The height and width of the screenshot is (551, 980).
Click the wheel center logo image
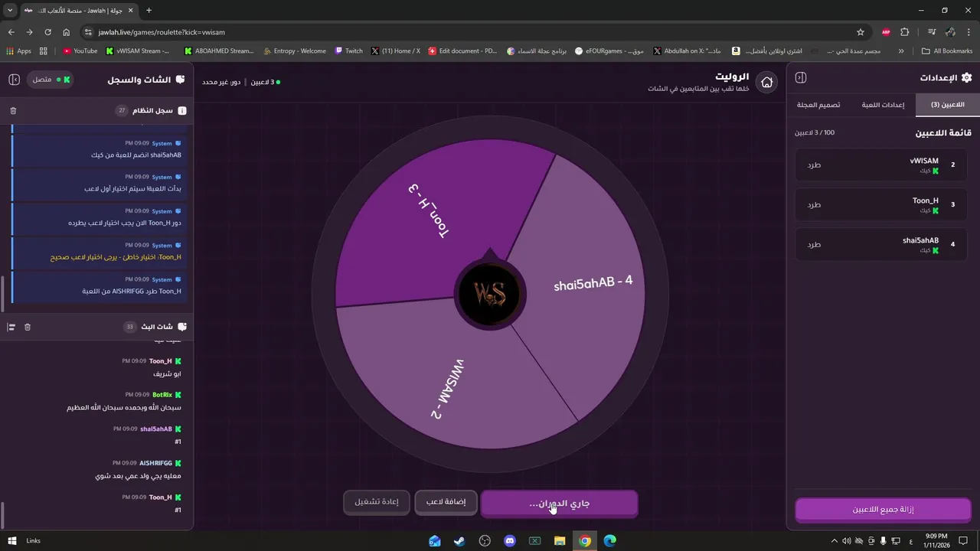tap(489, 295)
